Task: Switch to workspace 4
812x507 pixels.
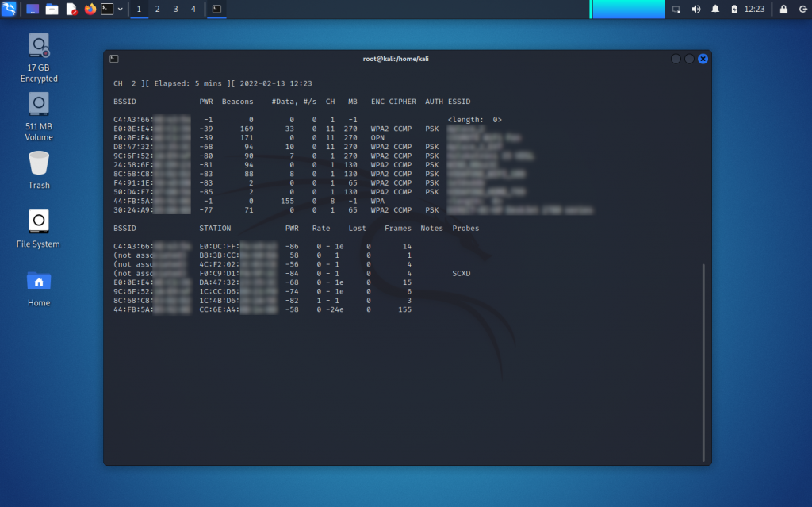Action: [193, 10]
